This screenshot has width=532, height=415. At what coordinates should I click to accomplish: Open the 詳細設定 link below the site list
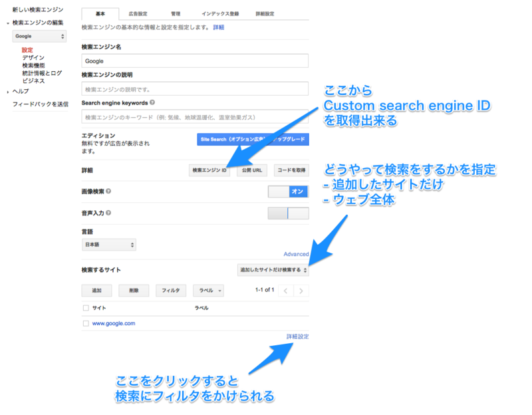pyautogui.click(x=297, y=337)
